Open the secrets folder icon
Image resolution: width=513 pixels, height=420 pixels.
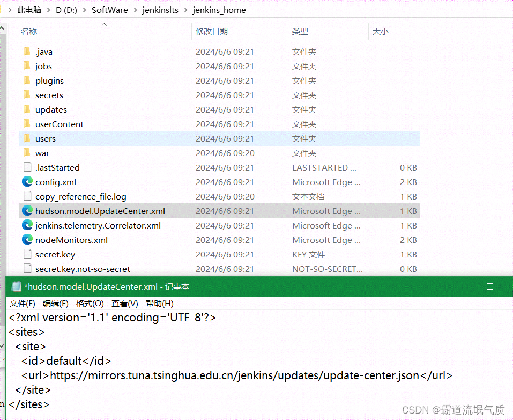click(x=26, y=95)
